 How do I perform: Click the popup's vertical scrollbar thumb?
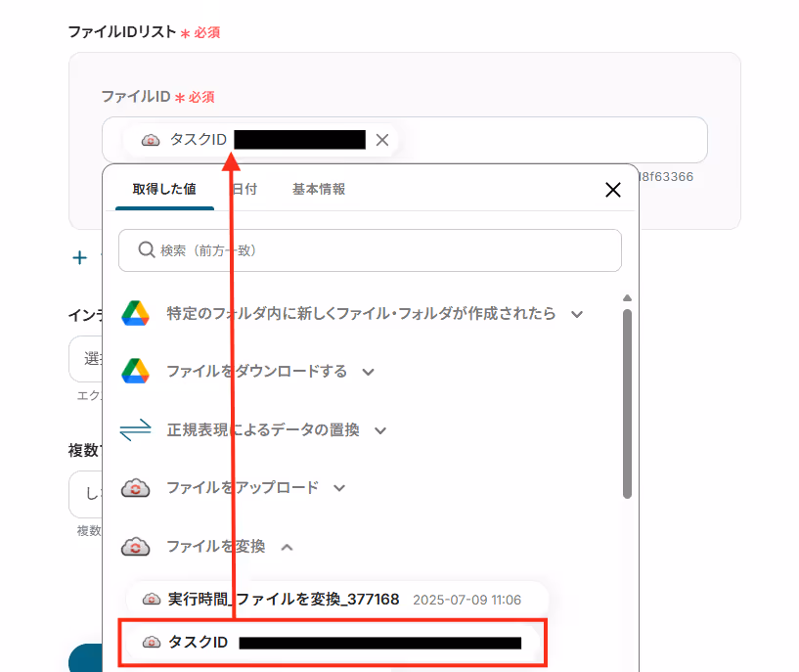pyautogui.click(x=627, y=404)
